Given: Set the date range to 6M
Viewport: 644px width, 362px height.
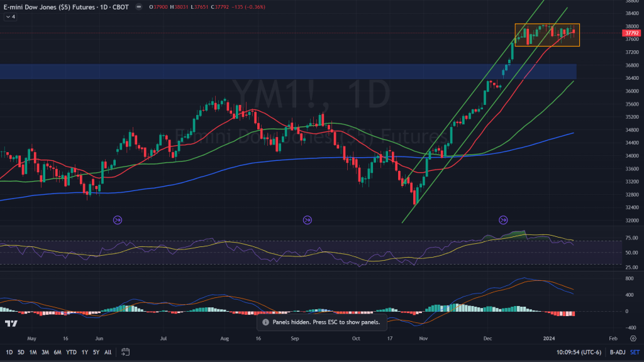Looking at the screenshot, I should (57, 352).
